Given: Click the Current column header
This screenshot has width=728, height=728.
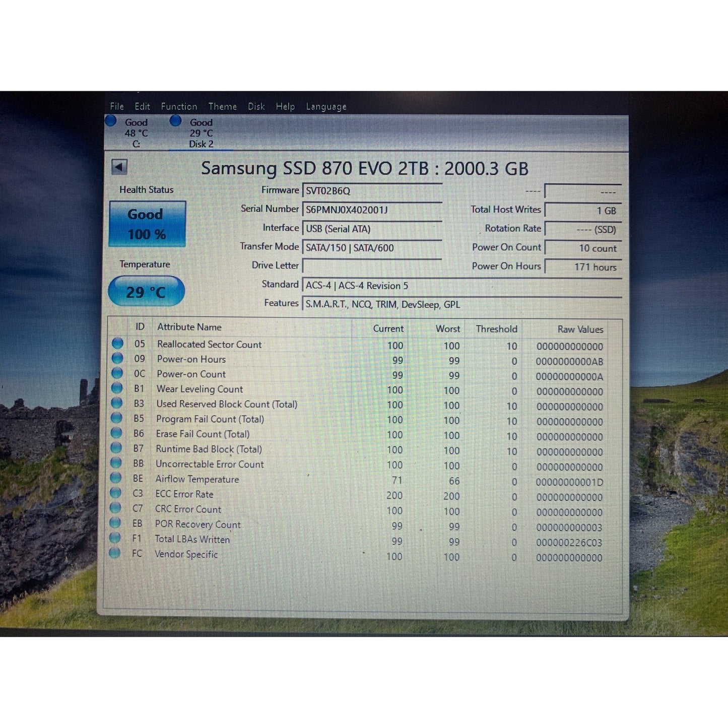Looking at the screenshot, I should pyautogui.click(x=388, y=328).
